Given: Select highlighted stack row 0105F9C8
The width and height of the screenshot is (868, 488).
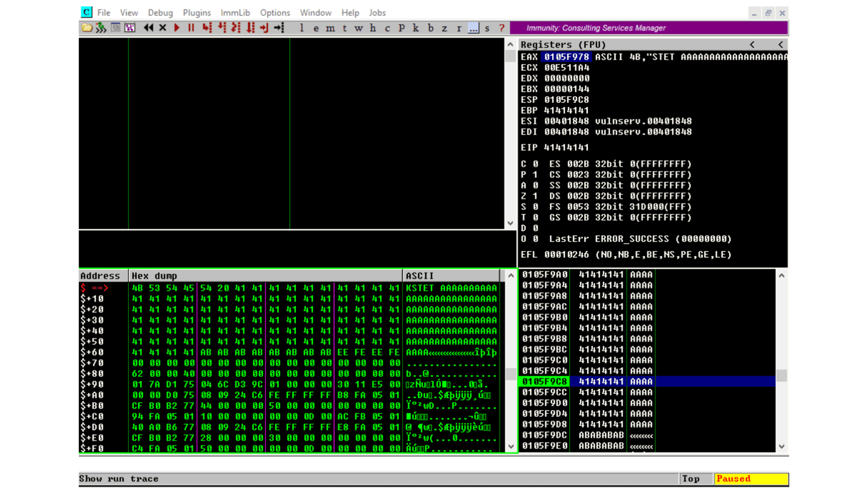Looking at the screenshot, I should [x=647, y=381].
